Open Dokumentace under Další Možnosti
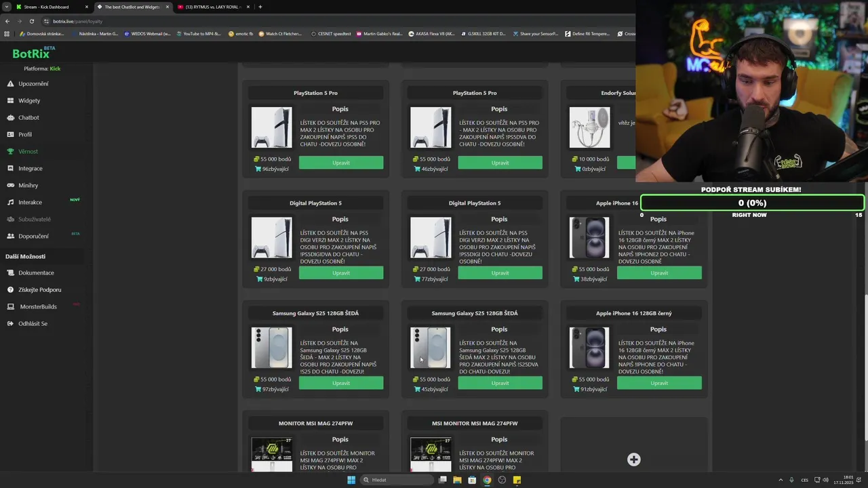This screenshot has height=488, width=868. 36,272
